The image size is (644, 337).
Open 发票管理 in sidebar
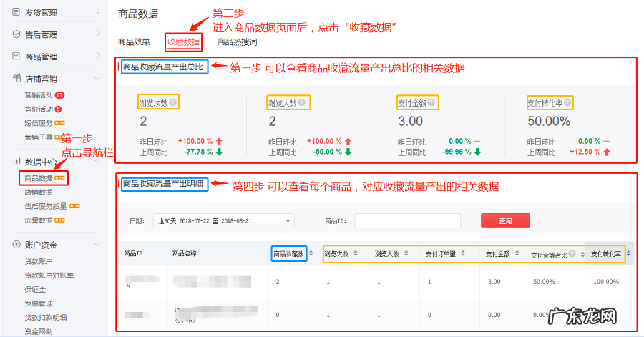pyautogui.click(x=39, y=303)
